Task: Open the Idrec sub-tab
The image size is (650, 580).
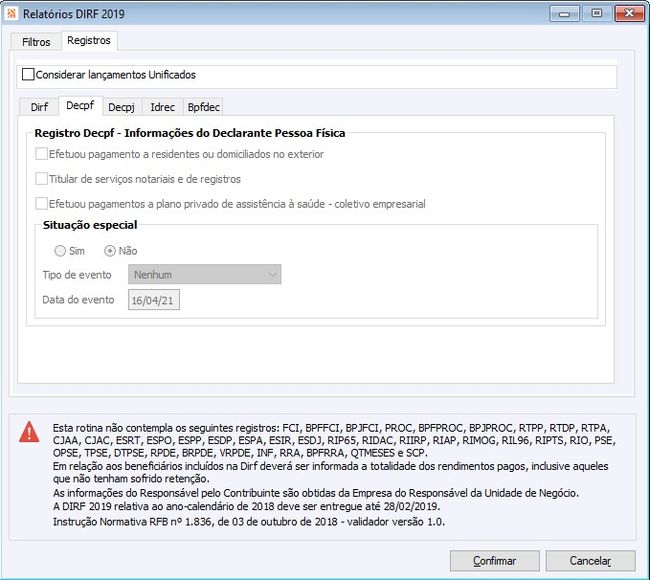Action: [162, 107]
